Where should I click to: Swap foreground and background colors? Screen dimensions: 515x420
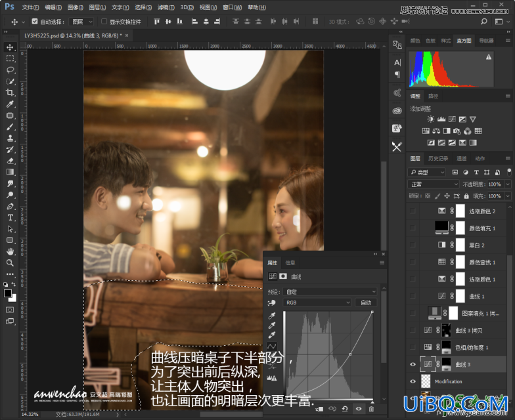13,284
